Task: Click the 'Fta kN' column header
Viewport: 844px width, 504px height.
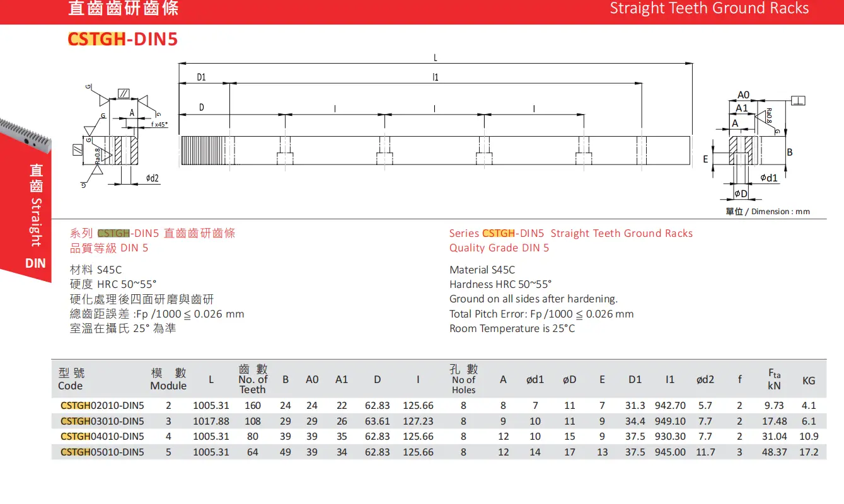Action: pyautogui.click(x=774, y=379)
